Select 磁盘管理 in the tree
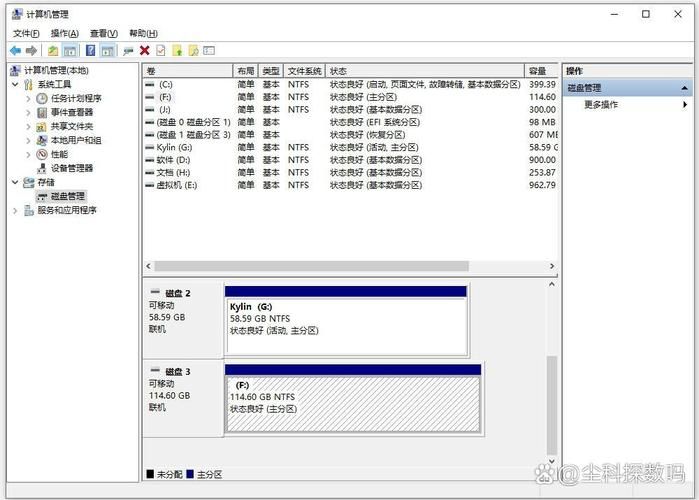 tap(68, 196)
